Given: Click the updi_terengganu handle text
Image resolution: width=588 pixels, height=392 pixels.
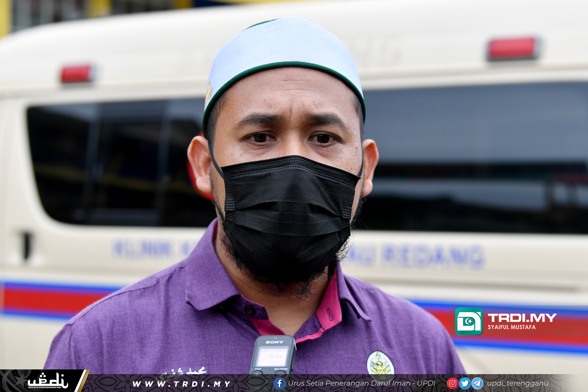Looking at the screenshot, I should click(518, 383).
